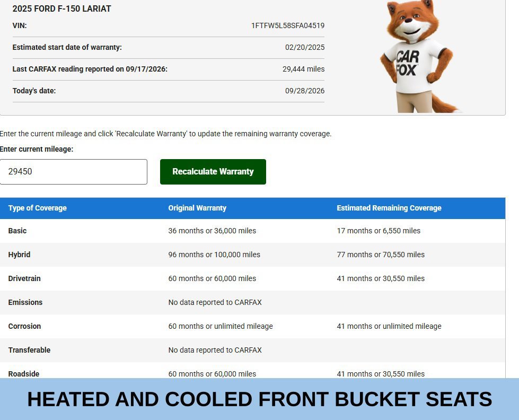Click Basic remaining 17 months or 6,550 miles
Viewport: 519px width, 420px height.
[x=379, y=231]
